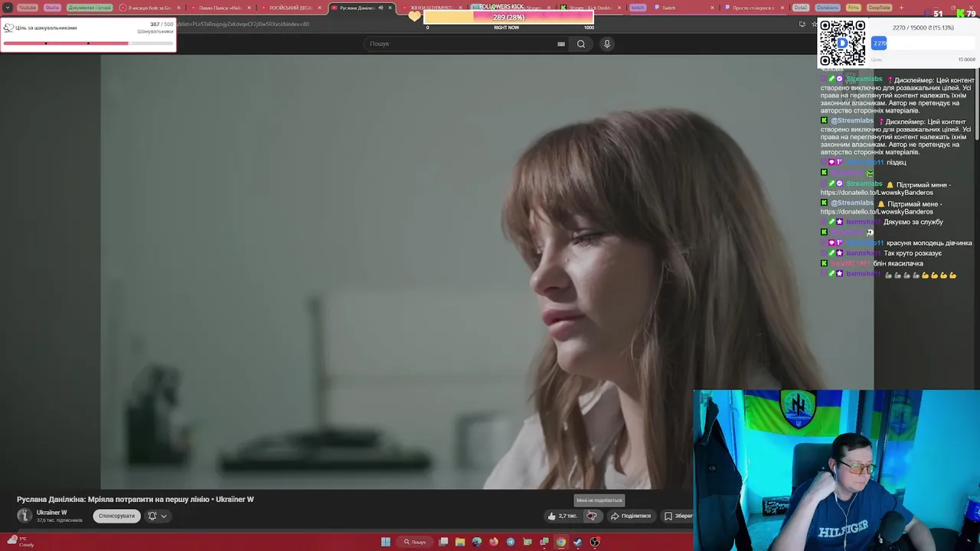Click the donation goal 2270 progress bar
The image size is (980, 551).
tap(923, 44)
